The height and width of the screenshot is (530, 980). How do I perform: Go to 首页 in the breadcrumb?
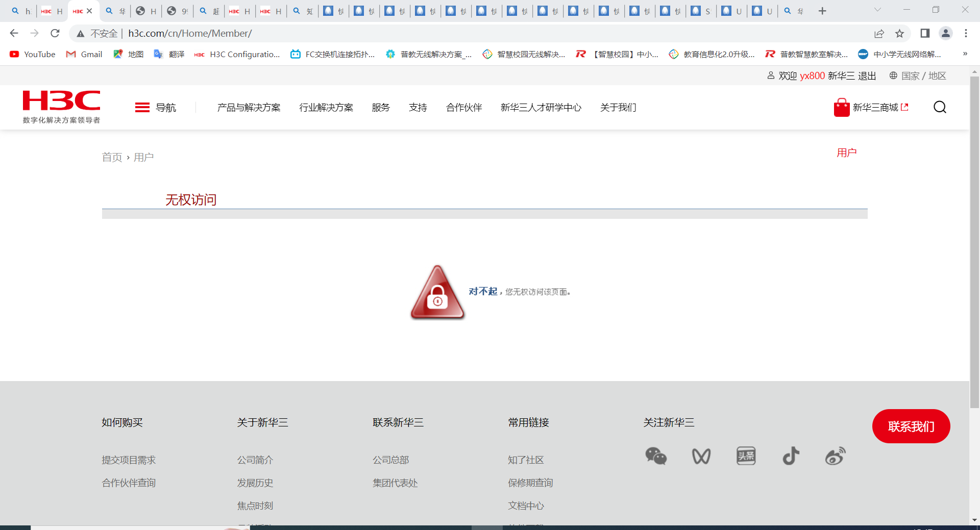point(112,157)
